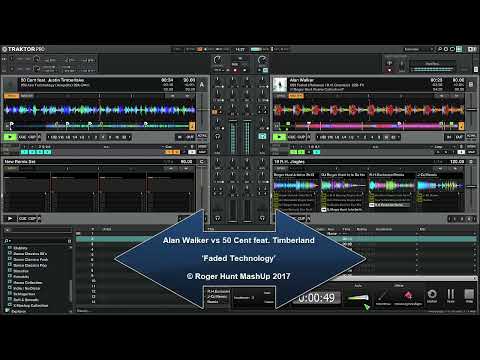Click the Deck B tempo fader
Image resolution: width=480 pixels, height=360 pixels.
471,109
